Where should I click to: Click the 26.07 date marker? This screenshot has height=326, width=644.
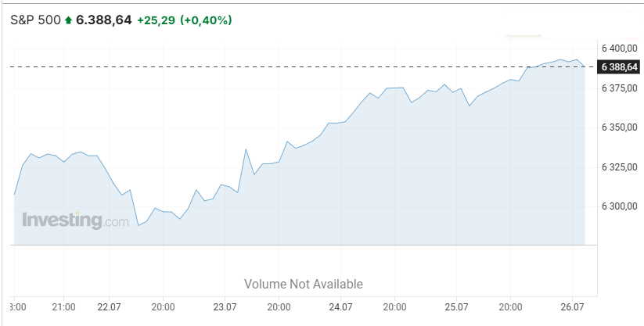pos(573,307)
